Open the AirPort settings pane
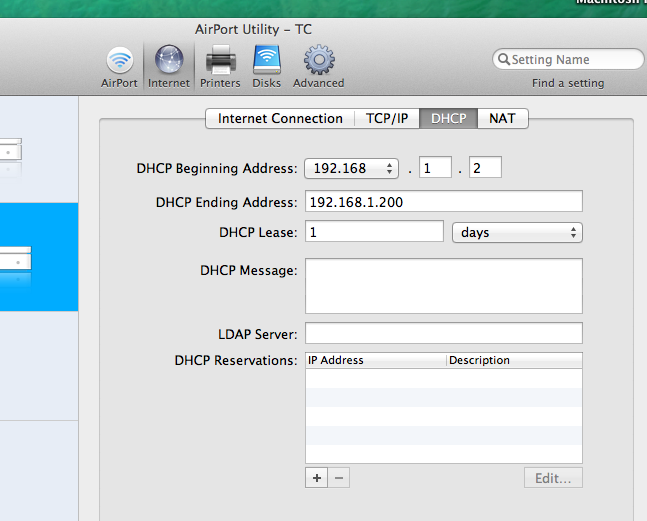The image size is (647, 521). click(119, 67)
